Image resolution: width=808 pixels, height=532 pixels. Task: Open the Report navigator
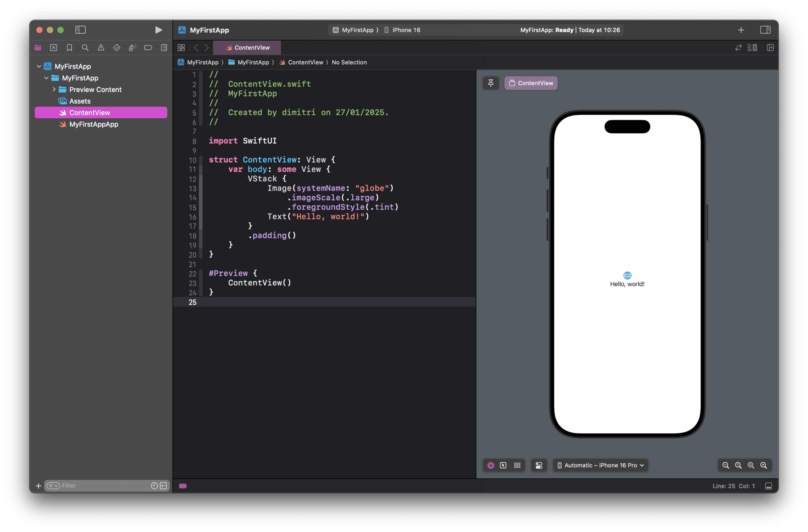tap(164, 48)
